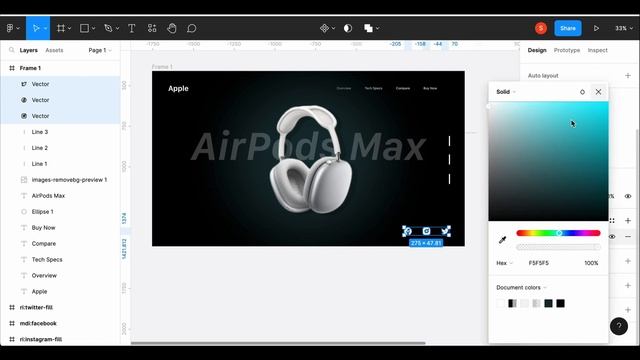This screenshot has height=360, width=640.
Task: Switch to the Design tab
Action: [537, 50]
